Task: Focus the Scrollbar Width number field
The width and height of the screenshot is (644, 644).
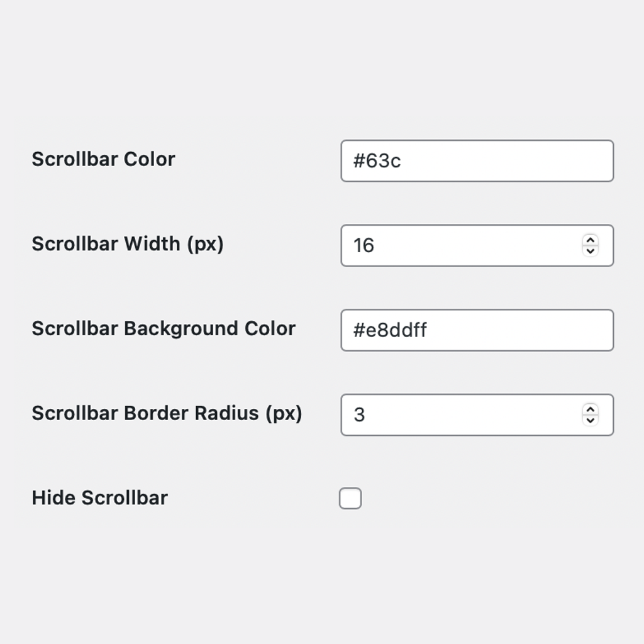Action: [x=477, y=246]
